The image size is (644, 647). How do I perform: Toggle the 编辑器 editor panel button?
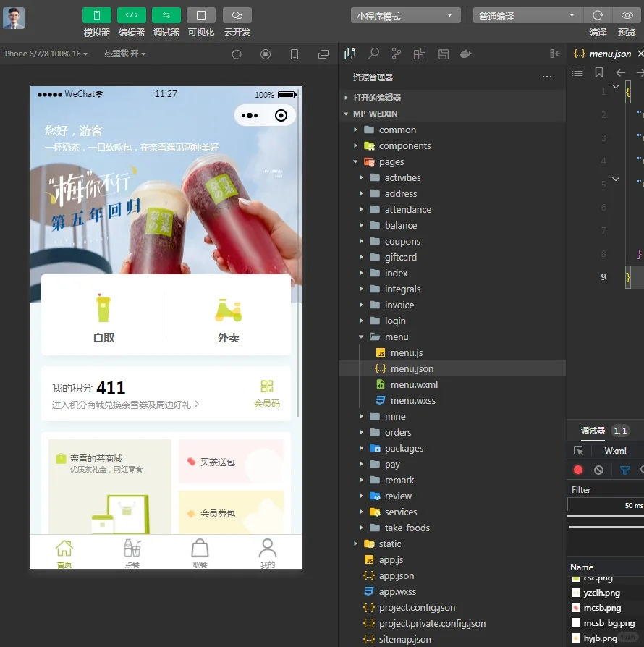132,15
